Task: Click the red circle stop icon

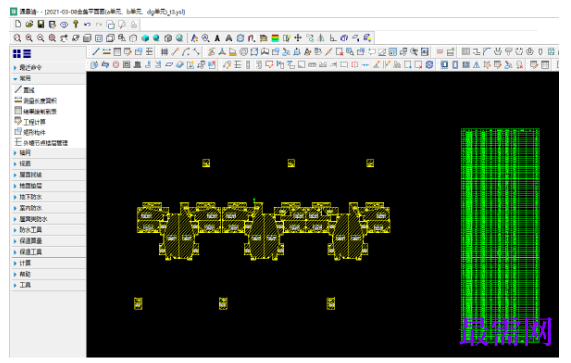Action: 116,65
